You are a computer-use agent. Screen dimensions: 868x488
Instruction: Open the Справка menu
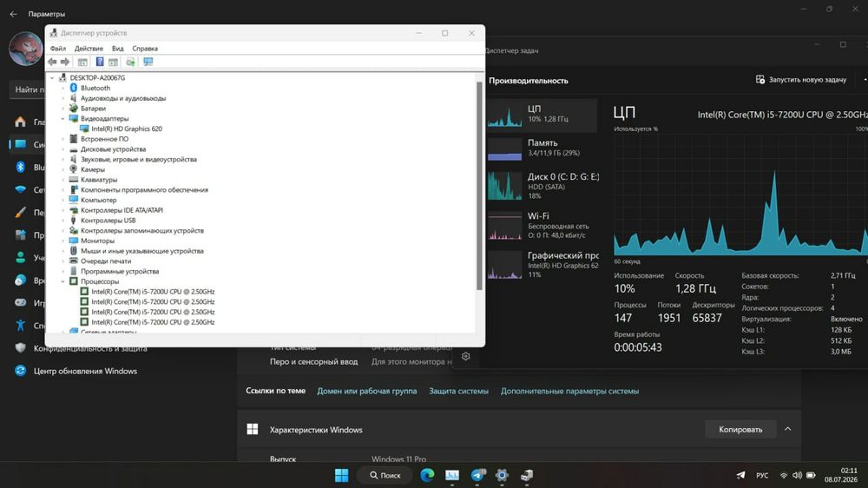[x=145, y=49]
